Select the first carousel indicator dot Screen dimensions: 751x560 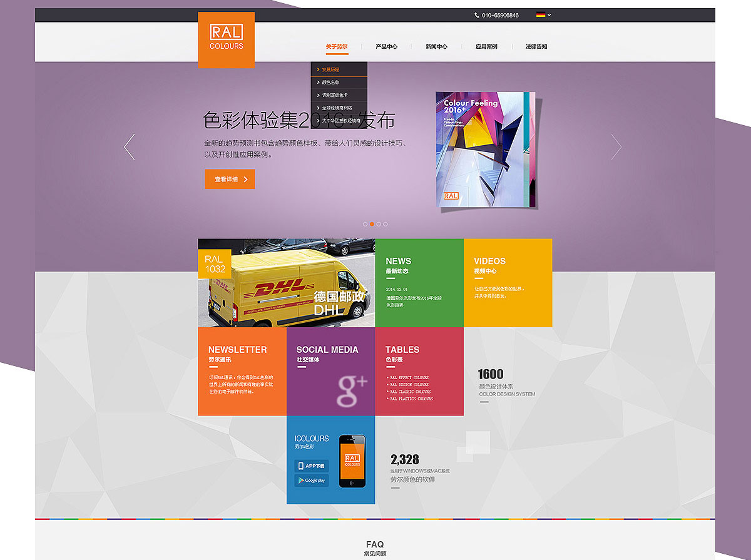[365, 224]
